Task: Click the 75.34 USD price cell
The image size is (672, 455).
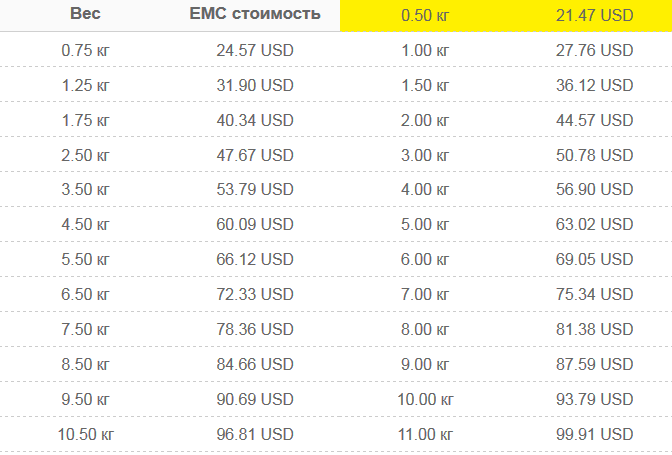Action: tap(594, 294)
